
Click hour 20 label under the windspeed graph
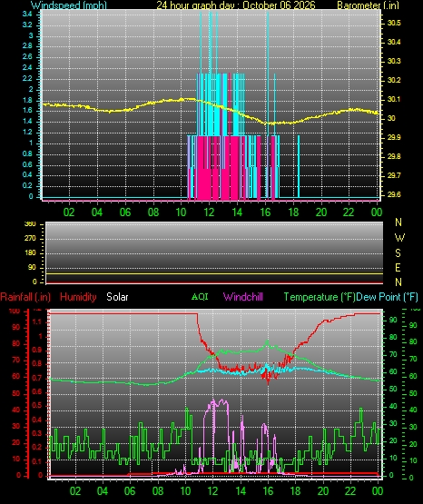click(x=321, y=212)
